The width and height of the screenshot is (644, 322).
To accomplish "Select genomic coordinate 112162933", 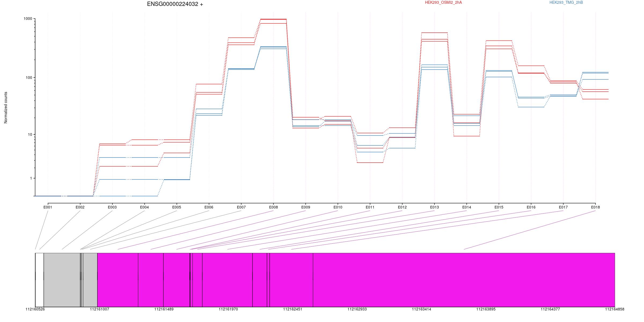I will pos(357,309).
